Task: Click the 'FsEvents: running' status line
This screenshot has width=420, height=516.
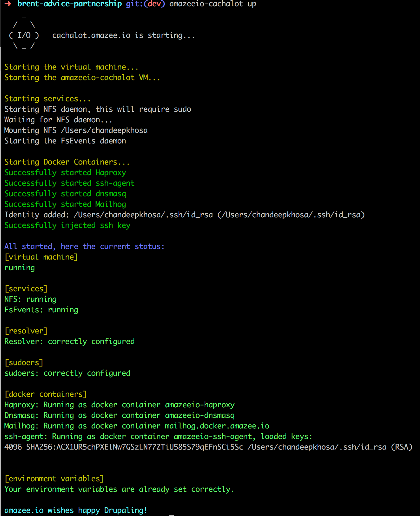Action: click(x=41, y=310)
